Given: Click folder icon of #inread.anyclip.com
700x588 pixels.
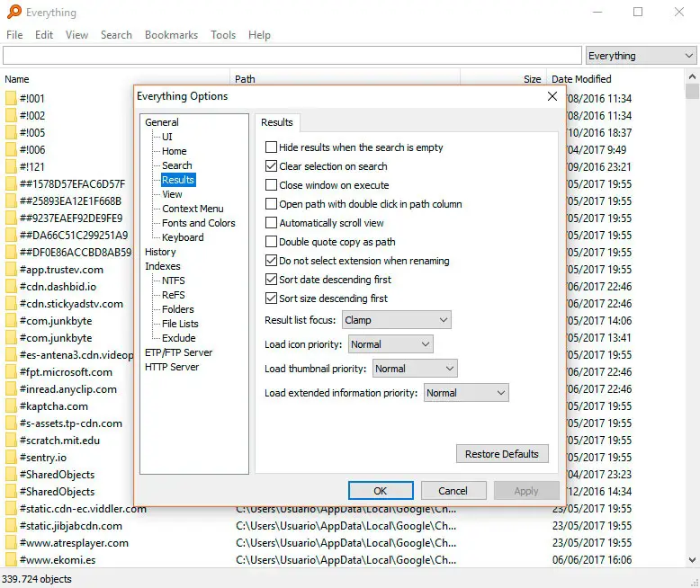Looking at the screenshot, I should point(11,389).
